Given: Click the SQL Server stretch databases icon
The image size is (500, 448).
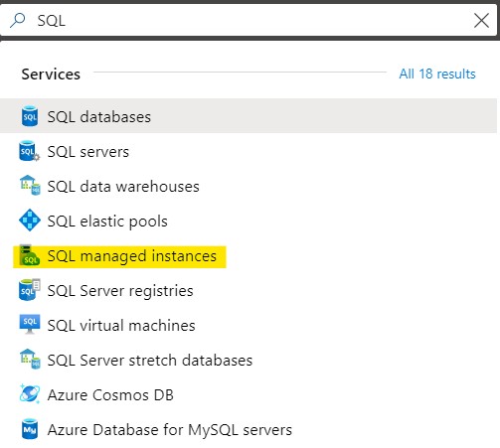Looking at the screenshot, I should point(30,359).
